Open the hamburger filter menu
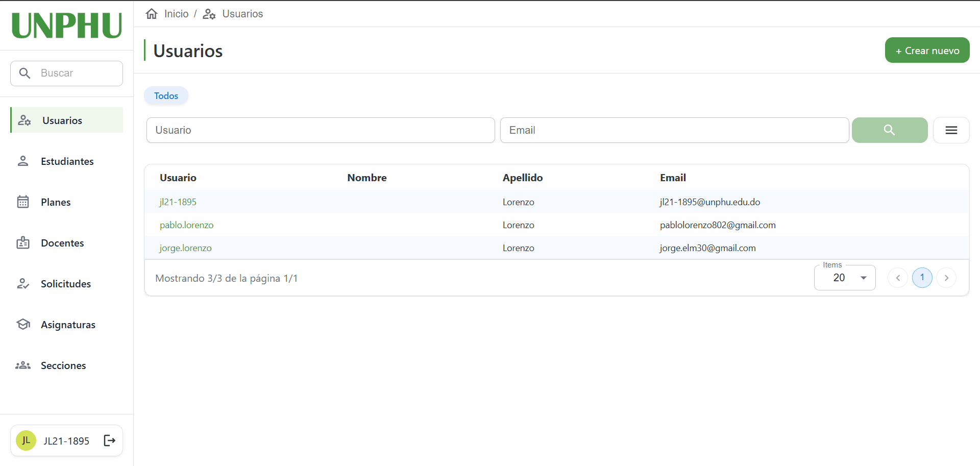Viewport: 980px width, 466px height. [951, 130]
